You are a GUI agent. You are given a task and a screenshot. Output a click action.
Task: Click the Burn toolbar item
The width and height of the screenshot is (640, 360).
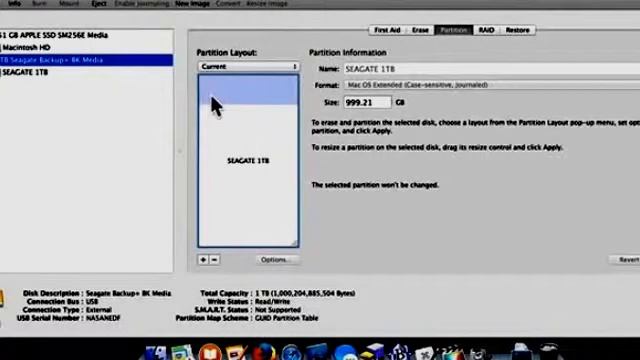39,4
